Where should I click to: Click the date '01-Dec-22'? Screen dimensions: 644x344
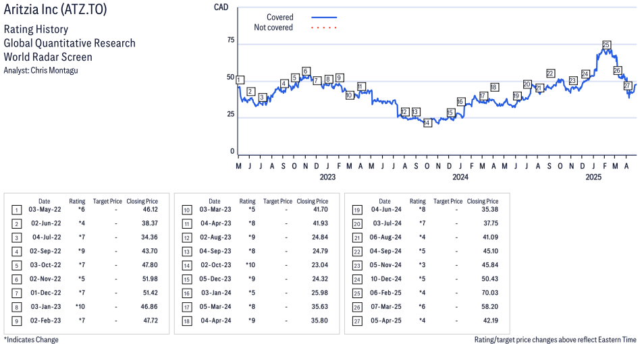coord(46,293)
